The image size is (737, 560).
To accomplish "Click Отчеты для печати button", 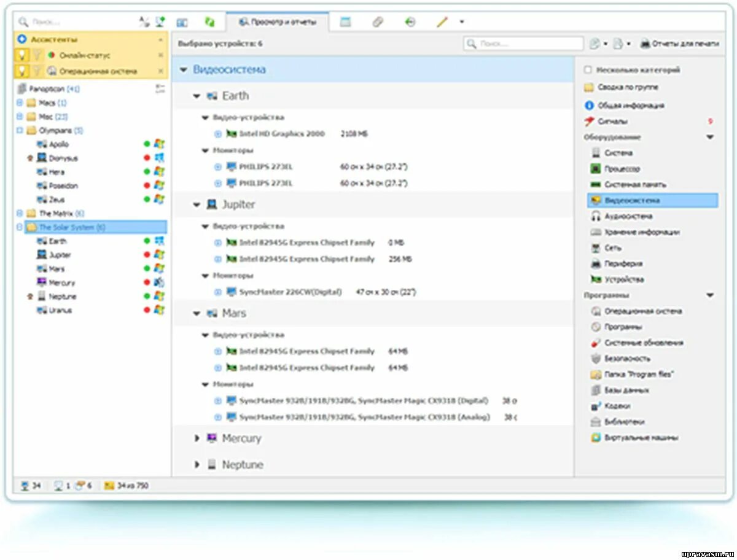I will (x=679, y=44).
